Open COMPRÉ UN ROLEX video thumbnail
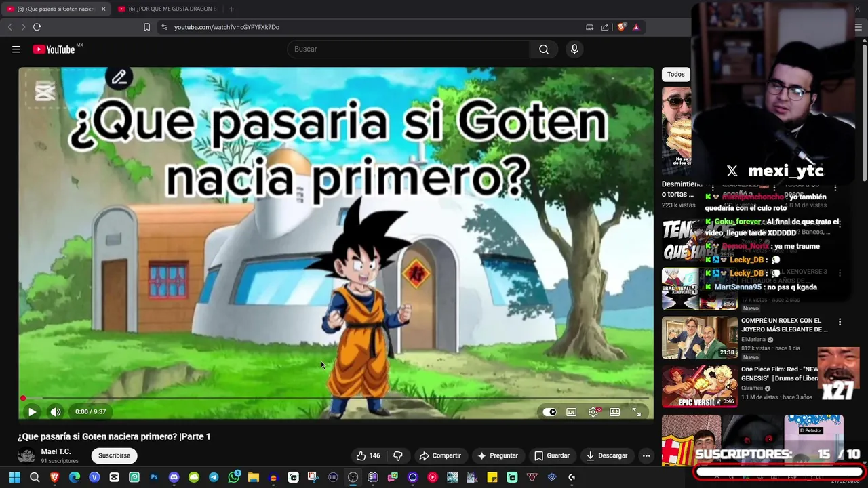Viewport: 868px width, 488px height. click(x=699, y=338)
